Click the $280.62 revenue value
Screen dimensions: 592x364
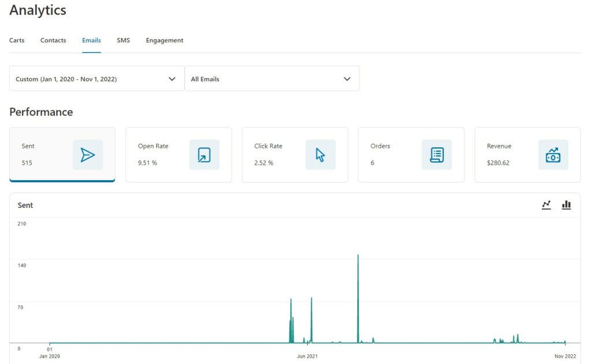pos(498,163)
